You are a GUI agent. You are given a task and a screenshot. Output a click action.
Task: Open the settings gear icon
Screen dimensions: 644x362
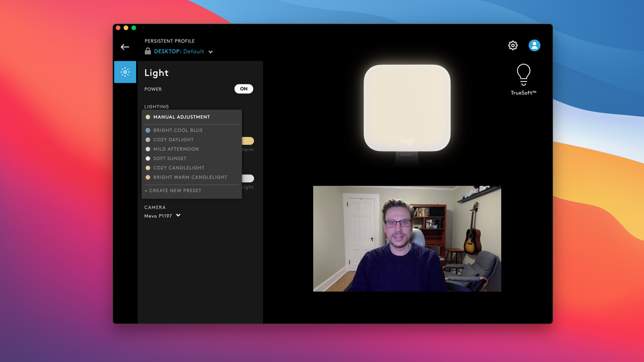pyautogui.click(x=513, y=45)
